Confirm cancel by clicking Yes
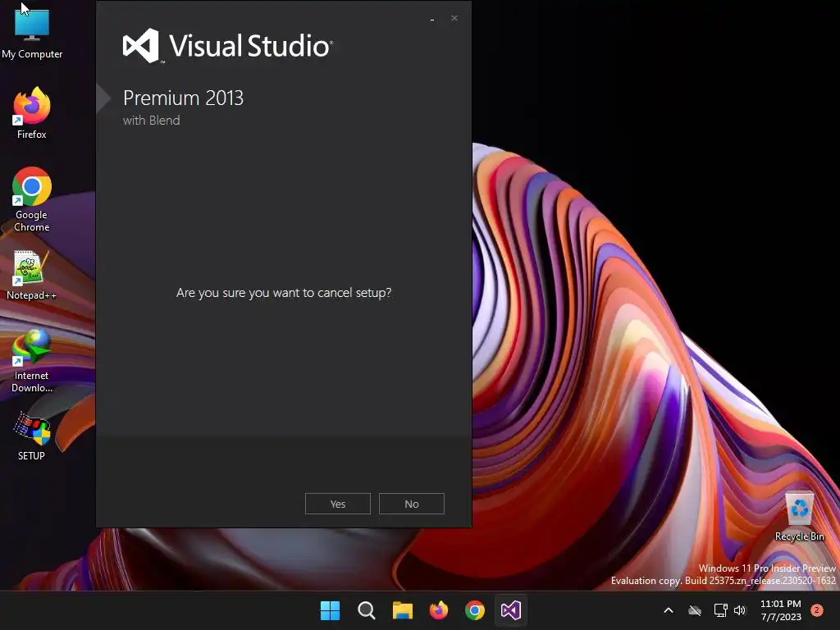Image resolution: width=840 pixels, height=630 pixels. pos(337,504)
